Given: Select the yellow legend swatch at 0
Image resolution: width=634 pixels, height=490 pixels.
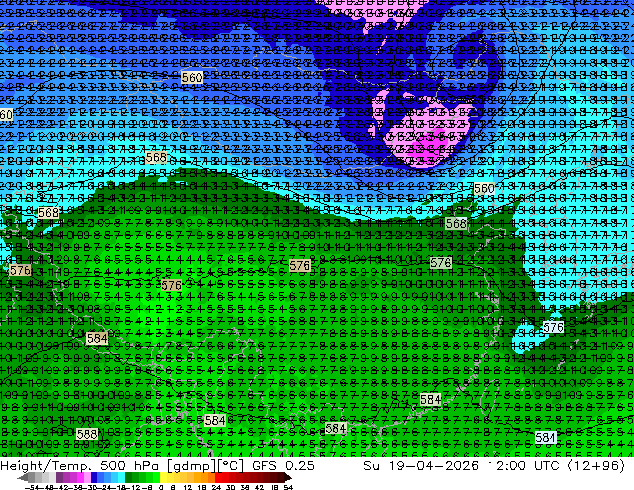Looking at the screenshot, I should click(x=163, y=477).
